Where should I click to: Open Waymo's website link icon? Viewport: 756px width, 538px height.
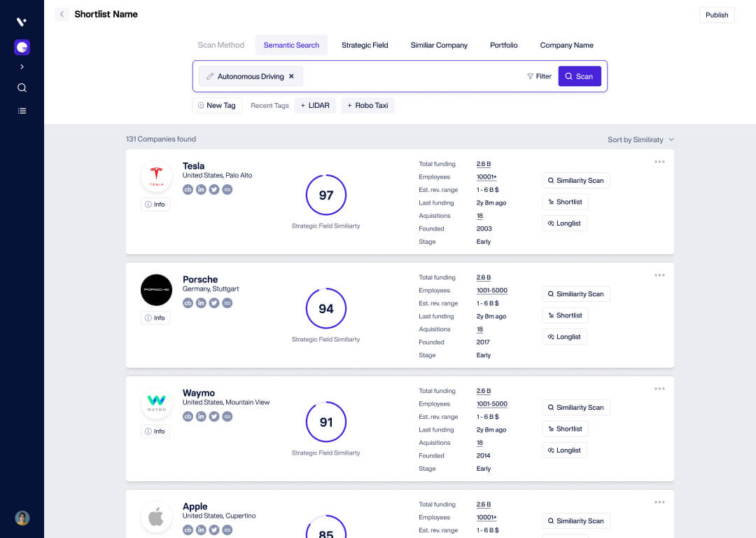(x=227, y=416)
